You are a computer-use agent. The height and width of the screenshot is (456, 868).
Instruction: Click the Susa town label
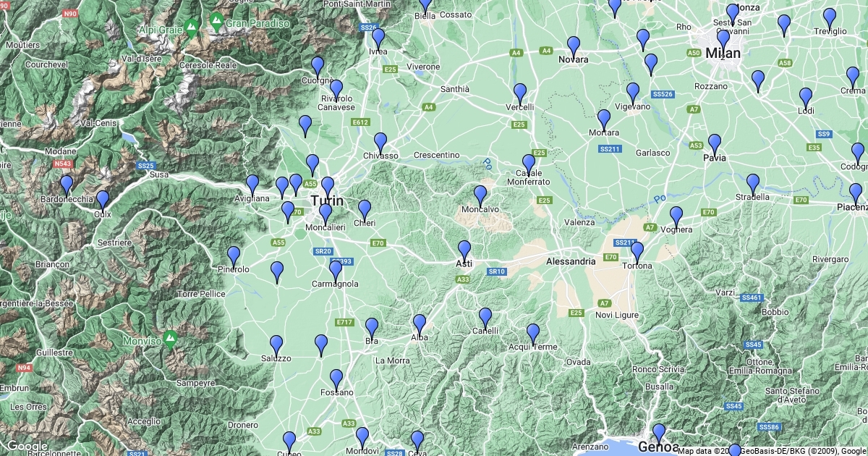tap(159, 175)
